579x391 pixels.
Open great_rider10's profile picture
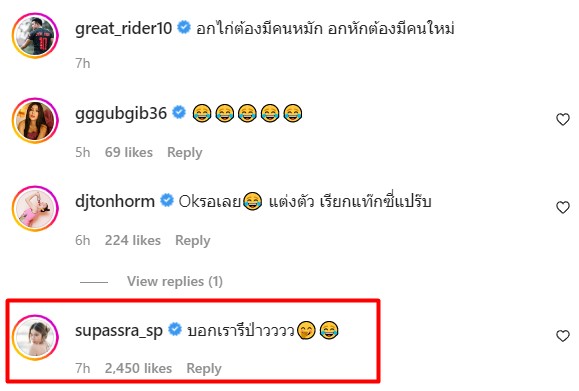click(35, 36)
